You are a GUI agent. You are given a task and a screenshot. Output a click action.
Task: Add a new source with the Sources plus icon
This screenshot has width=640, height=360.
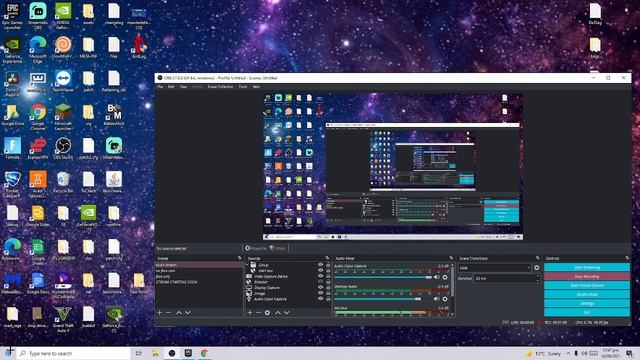click(250, 313)
